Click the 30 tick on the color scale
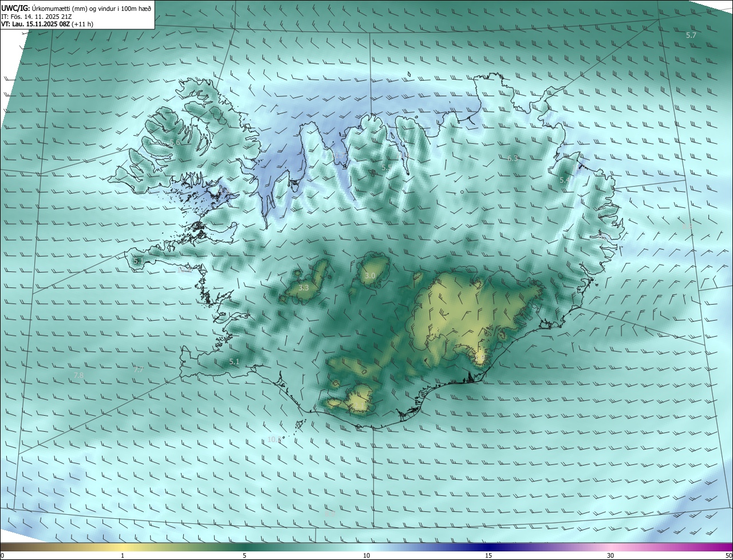The width and height of the screenshot is (733, 560). tap(610, 555)
